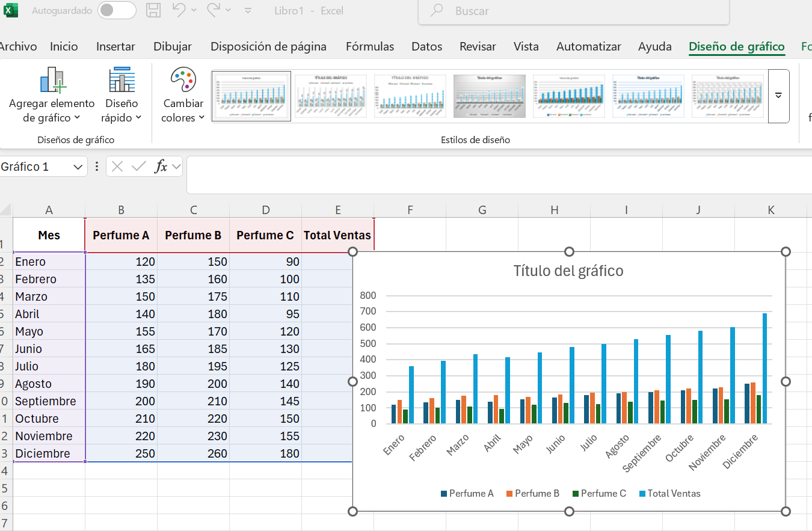
Task: Click the Save disk icon in title bar
Action: (154, 10)
